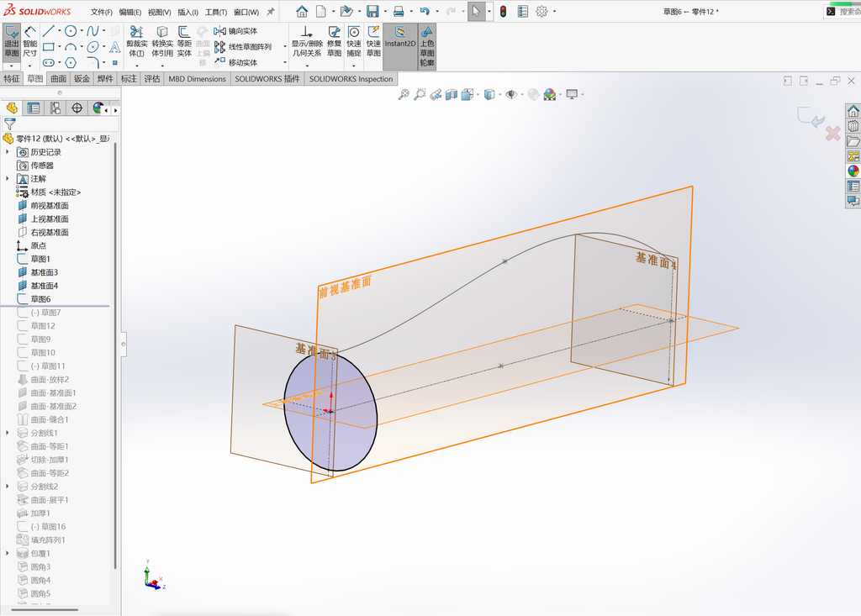The width and height of the screenshot is (861, 616).
Task: Select the Smart Dimension (智能尺寸) tool
Action: (29, 42)
